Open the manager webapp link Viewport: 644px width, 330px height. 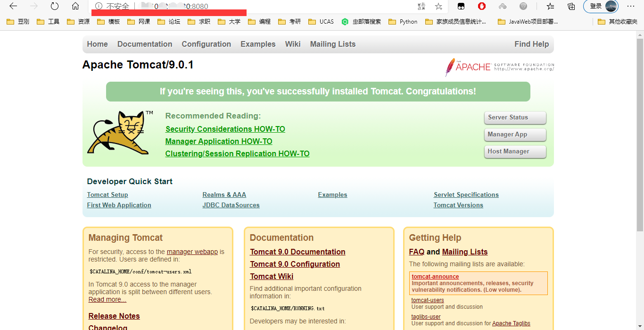coord(192,252)
